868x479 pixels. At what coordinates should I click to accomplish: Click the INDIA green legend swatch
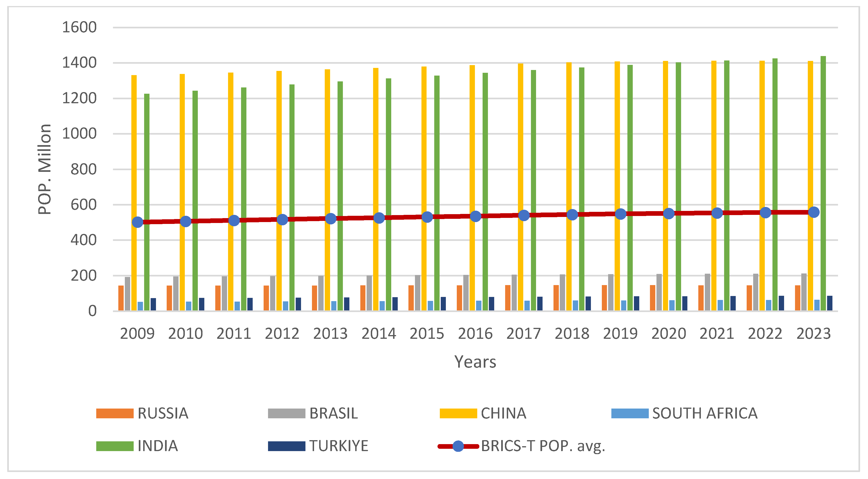coord(115,446)
